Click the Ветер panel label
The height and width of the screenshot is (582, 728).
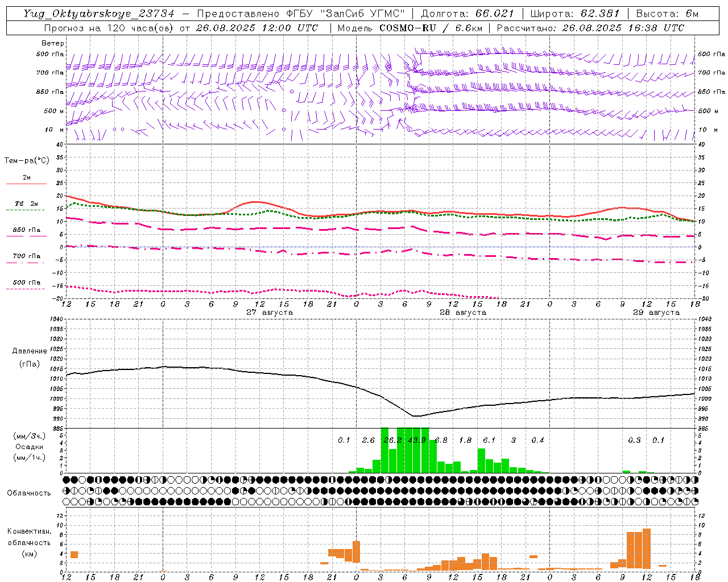(53, 43)
